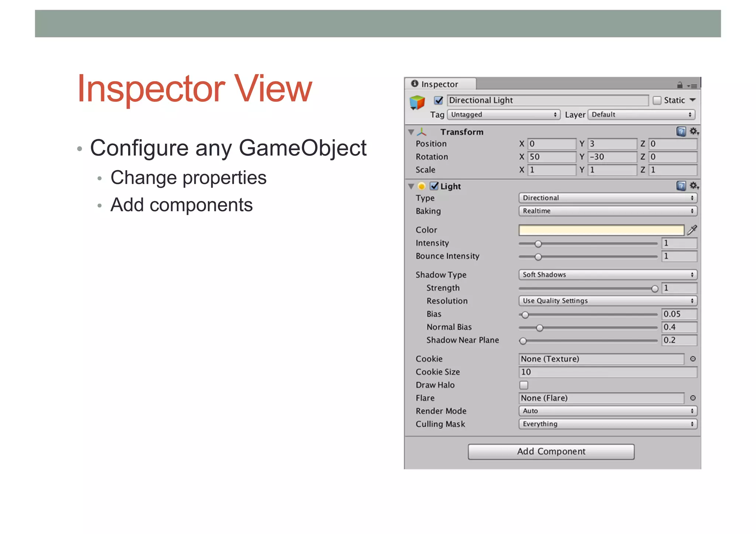Click the color eyedropper icon
Image resolution: width=756 pixels, height=534 pixels.
[x=692, y=230]
